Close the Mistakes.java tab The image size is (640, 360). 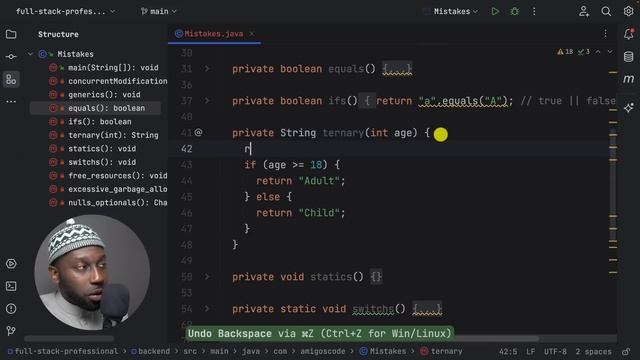[x=252, y=34]
